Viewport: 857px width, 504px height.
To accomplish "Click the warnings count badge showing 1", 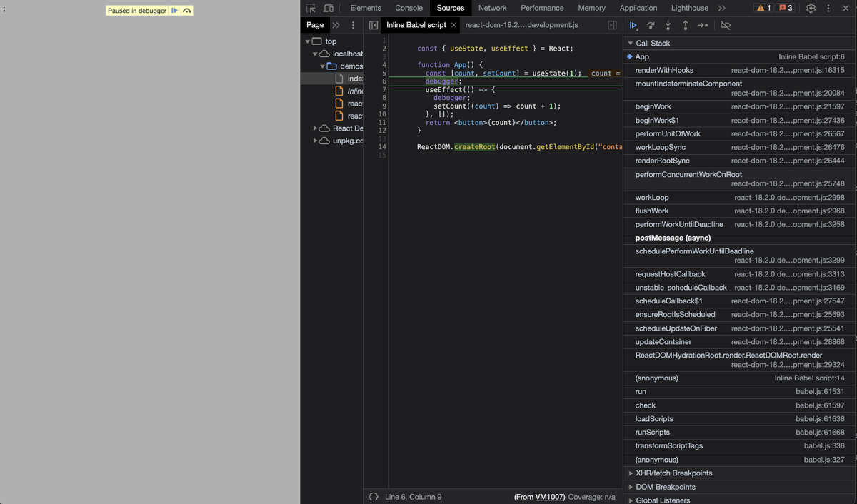I will 764,8.
